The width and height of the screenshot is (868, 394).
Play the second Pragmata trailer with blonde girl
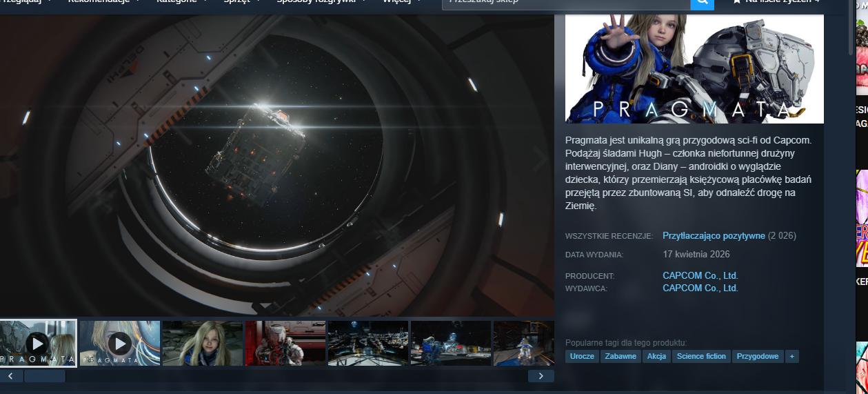[120, 343]
